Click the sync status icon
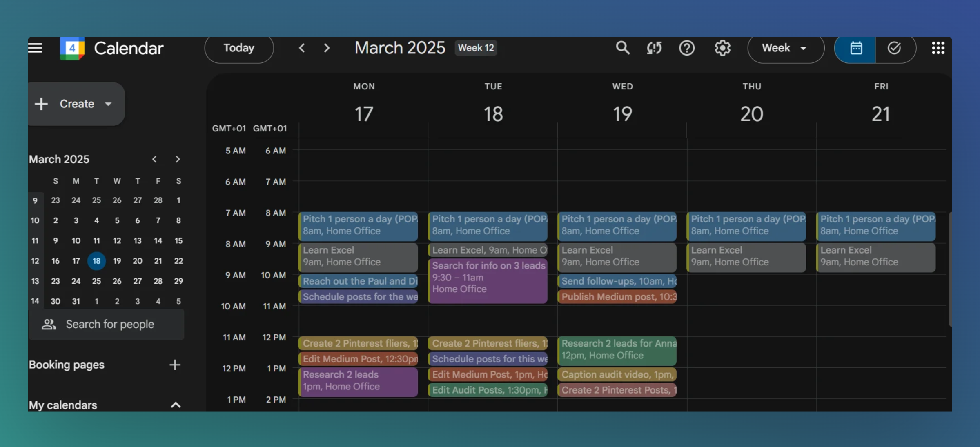This screenshot has width=980, height=447. 654,48
